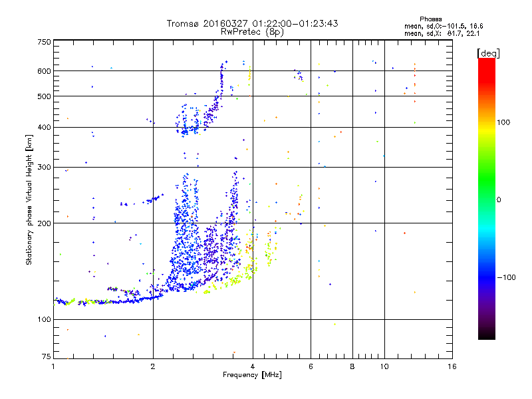
Task: Click the '[deg]' colorbar unit label
Action: 488,53
